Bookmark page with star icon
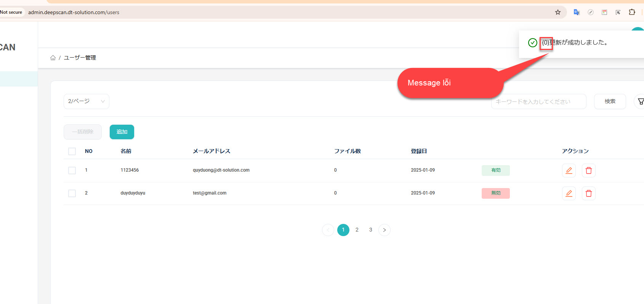 [558, 12]
